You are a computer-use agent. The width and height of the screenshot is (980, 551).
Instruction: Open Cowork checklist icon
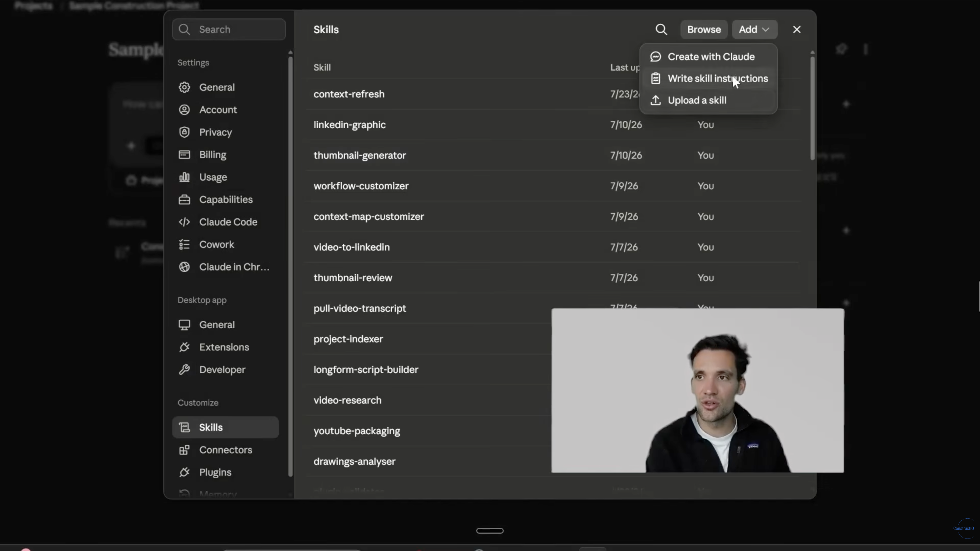tap(185, 244)
